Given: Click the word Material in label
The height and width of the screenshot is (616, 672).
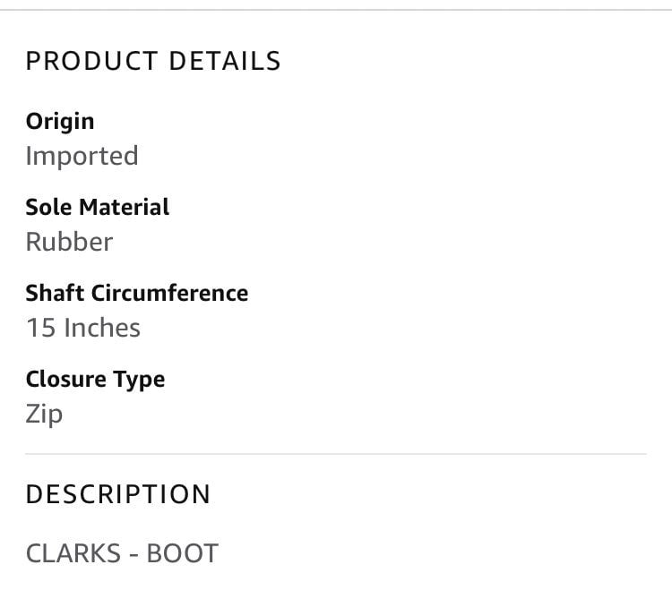Looking at the screenshot, I should [125, 207].
